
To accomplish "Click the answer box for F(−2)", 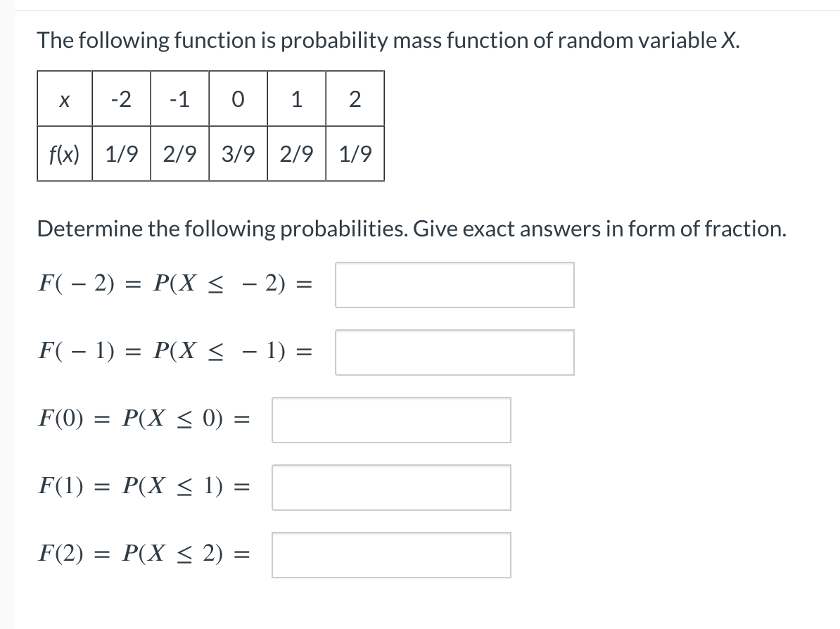I will coord(454,284).
